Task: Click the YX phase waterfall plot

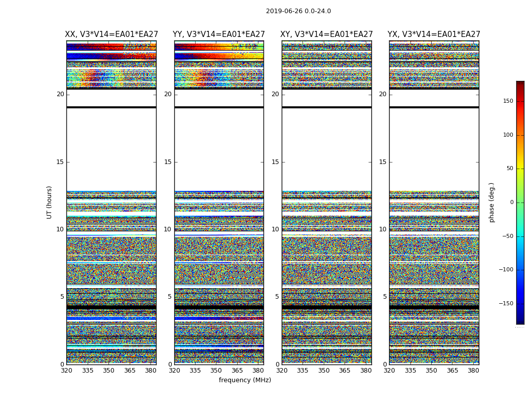Action: [434, 202]
